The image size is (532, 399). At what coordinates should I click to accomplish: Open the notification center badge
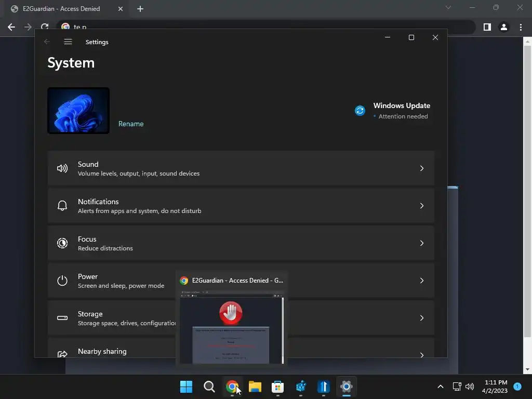[517, 386]
